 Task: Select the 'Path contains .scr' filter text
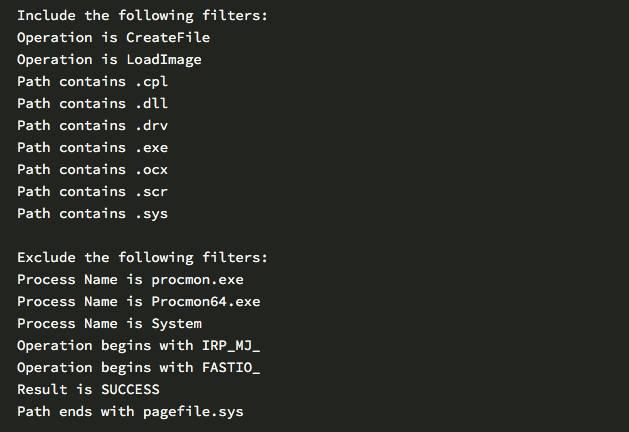click(x=92, y=192)
